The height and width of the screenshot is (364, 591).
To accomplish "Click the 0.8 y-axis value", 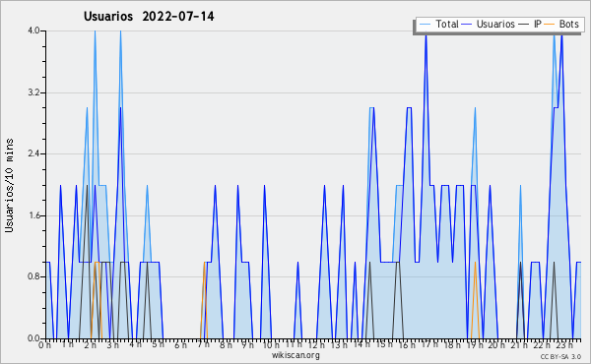I will click(33, 277).
